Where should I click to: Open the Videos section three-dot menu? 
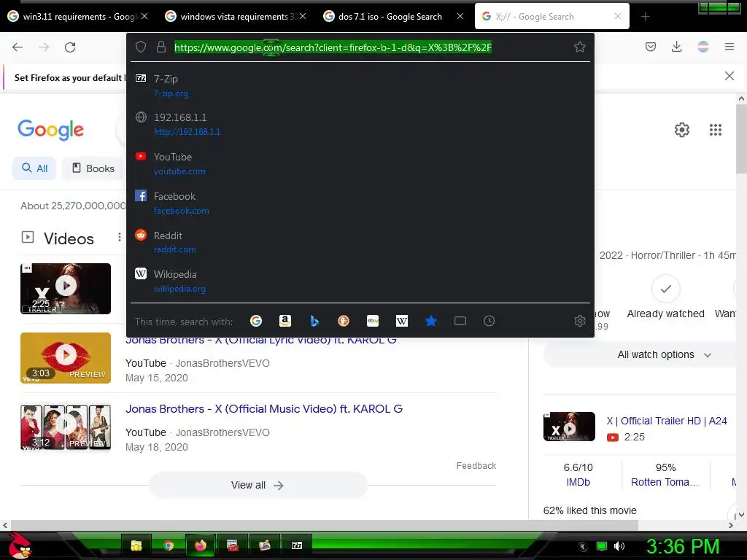(x=119, y=237)
